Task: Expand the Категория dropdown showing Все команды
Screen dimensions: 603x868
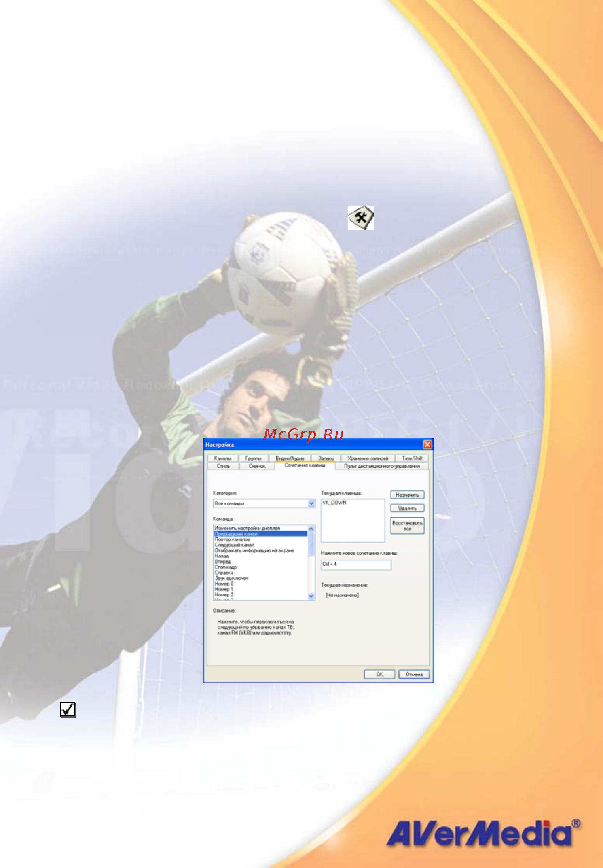Action: 311,503
